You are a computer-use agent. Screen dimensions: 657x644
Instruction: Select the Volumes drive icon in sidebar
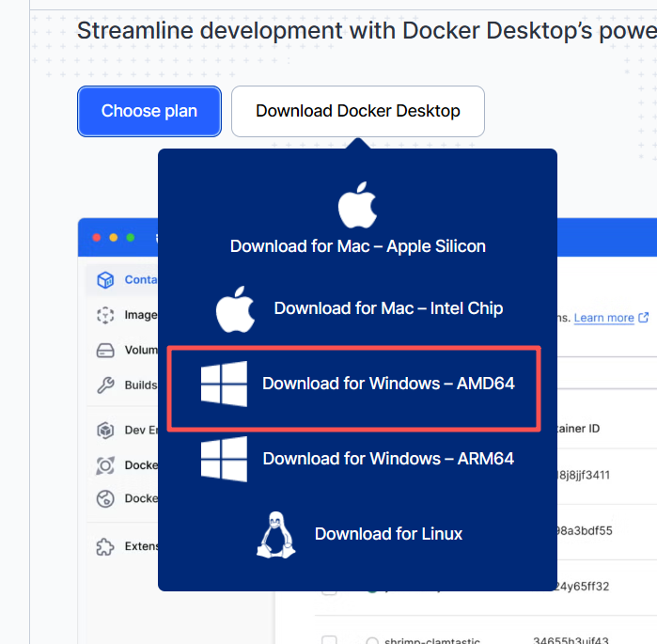[106, 351]
